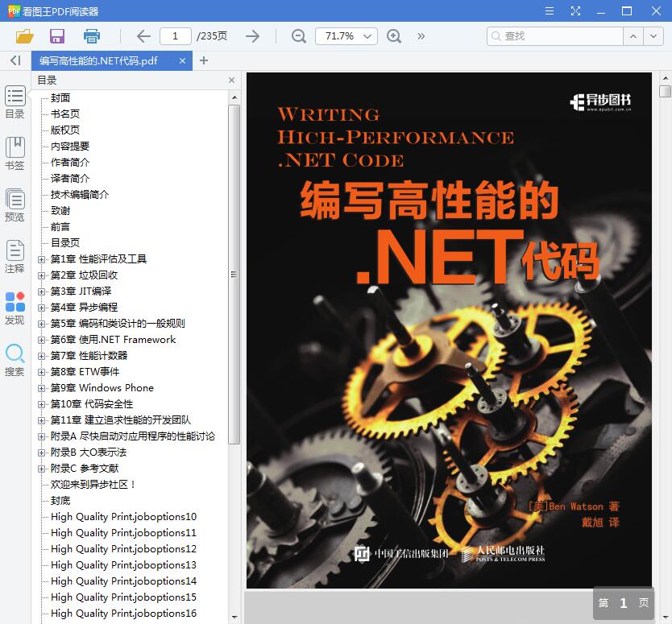This screenshot has width=672, height=624.
Task: Go to the previous page arrow
Action: (x=143, y=36)
